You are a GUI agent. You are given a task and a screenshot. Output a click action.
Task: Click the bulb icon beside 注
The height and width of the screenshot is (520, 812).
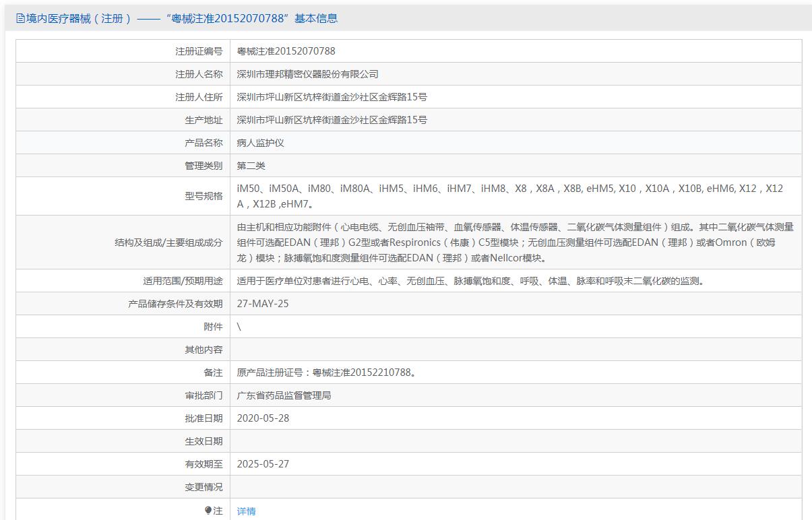(208, 511)
